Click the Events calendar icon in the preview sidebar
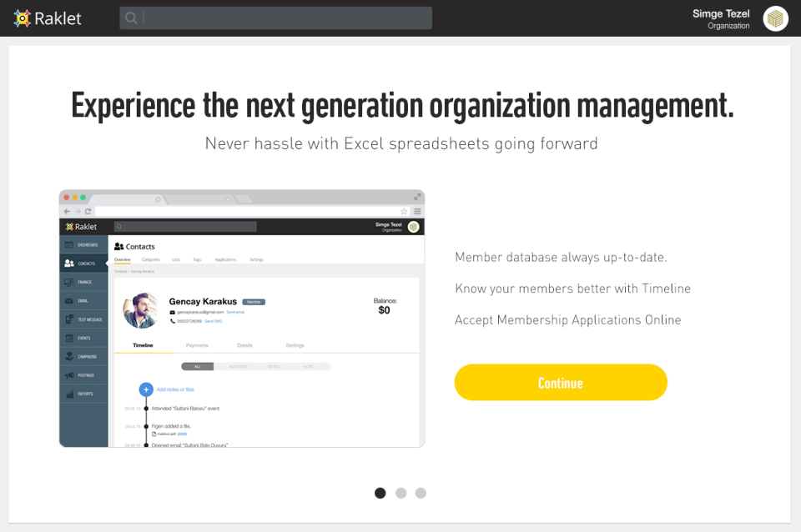This screenshot has width=801, height=532. [69, 338]
